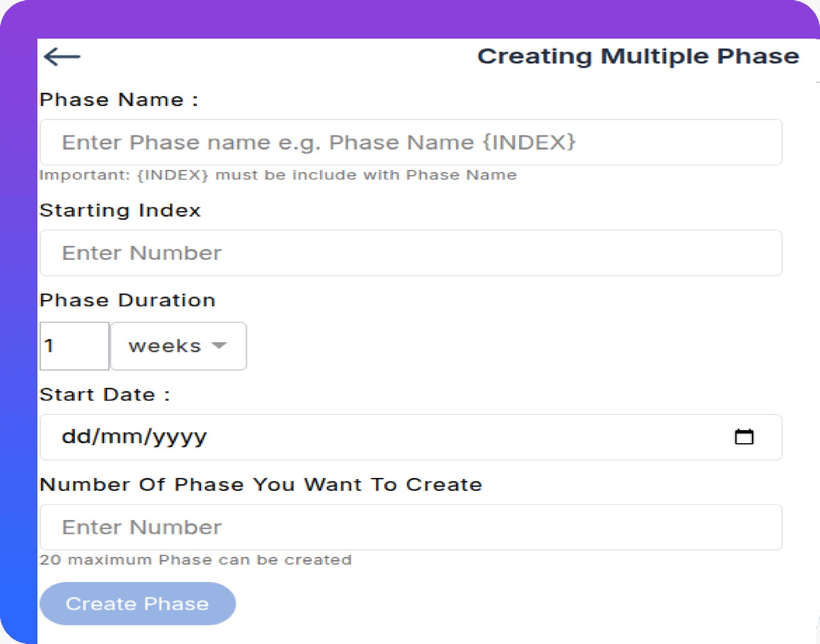Click the 20 maximum Phase hint text
The height and width of the screenshot is (644, 820).
point(195,560)
